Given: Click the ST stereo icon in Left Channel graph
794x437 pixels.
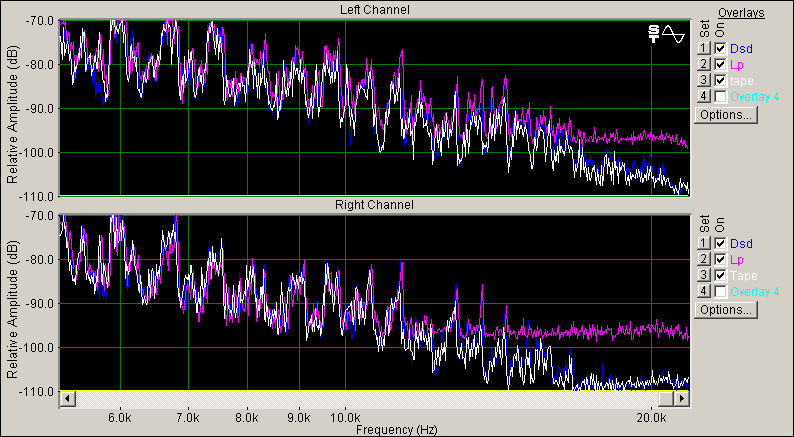Looking at the screenshot, I should (x=654, y=34).
